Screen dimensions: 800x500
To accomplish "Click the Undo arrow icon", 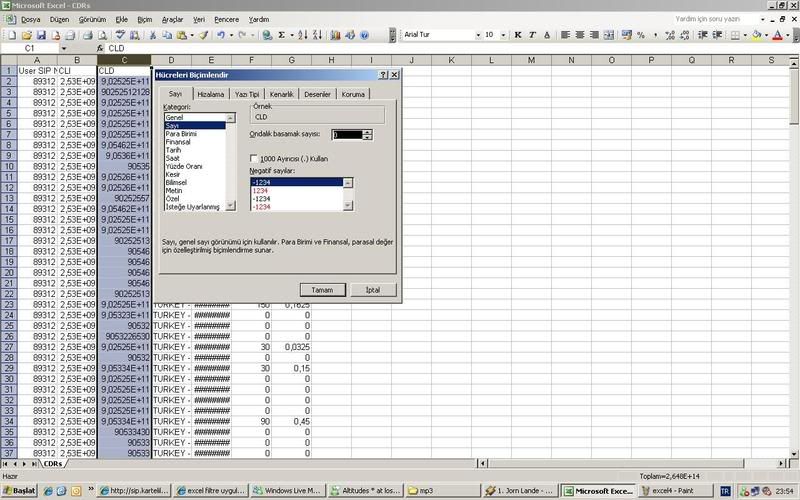I will coord(220,34).
